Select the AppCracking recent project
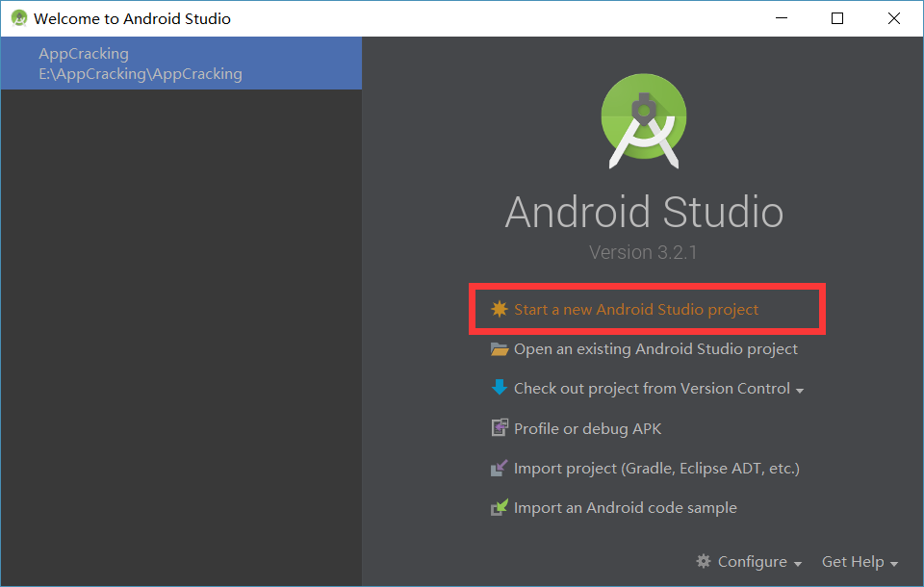The height and width of the screenshot is (587, 924). tap(181, 64)
